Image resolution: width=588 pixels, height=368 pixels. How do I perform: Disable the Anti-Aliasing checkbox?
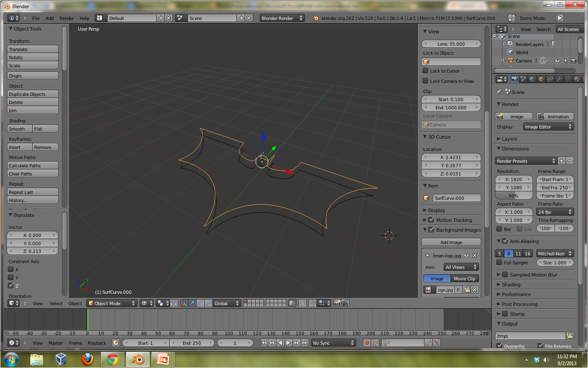[x=505, y=241]
